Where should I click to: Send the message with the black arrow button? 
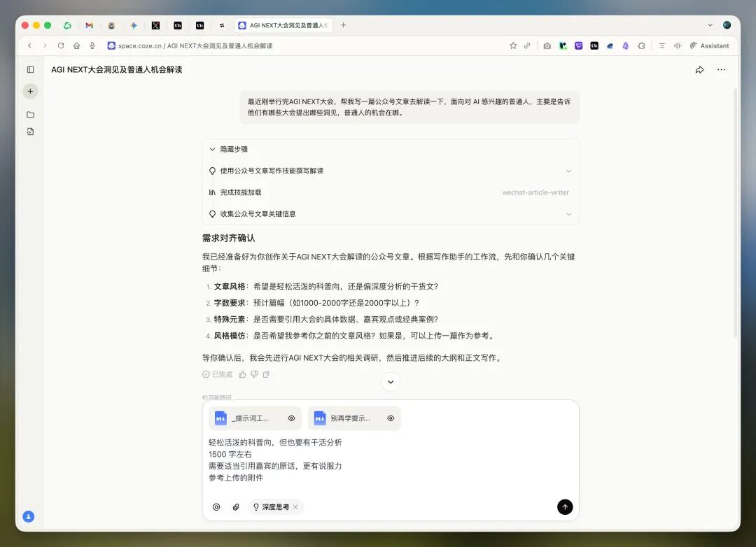click(565, 507)
